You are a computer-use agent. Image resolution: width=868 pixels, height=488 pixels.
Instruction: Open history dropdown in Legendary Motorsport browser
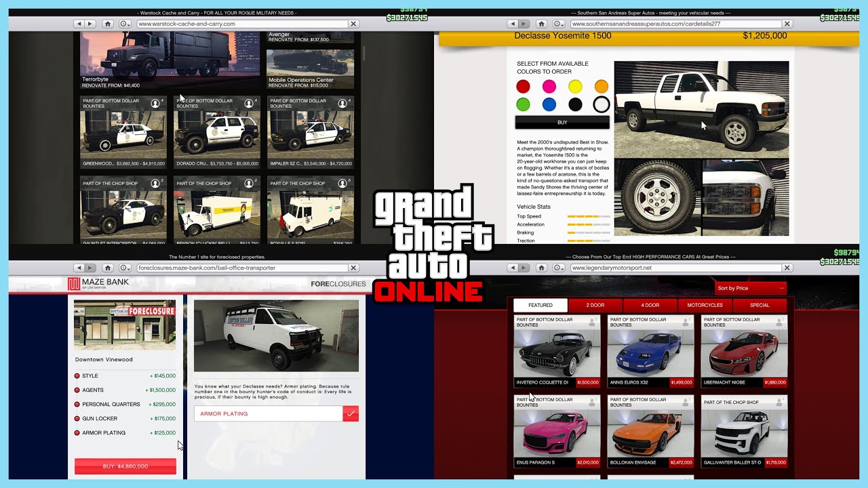tap(559, 268)
